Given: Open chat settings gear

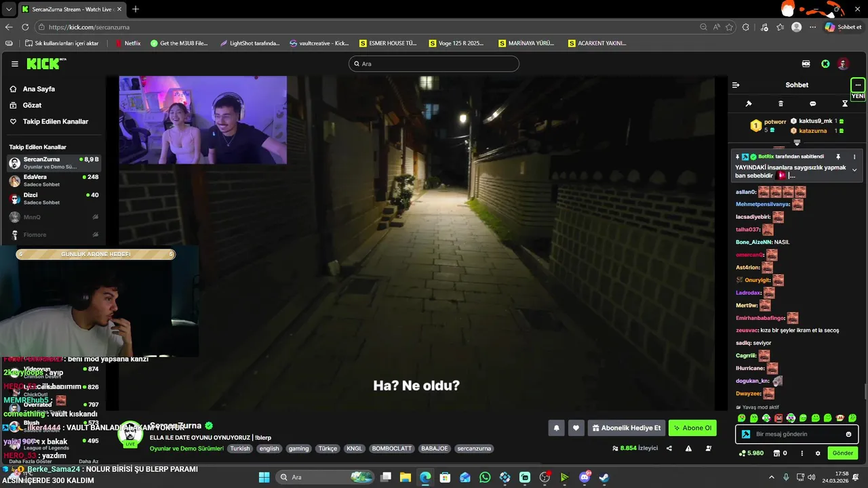Looking at the screenshot, I should point(818,453).
